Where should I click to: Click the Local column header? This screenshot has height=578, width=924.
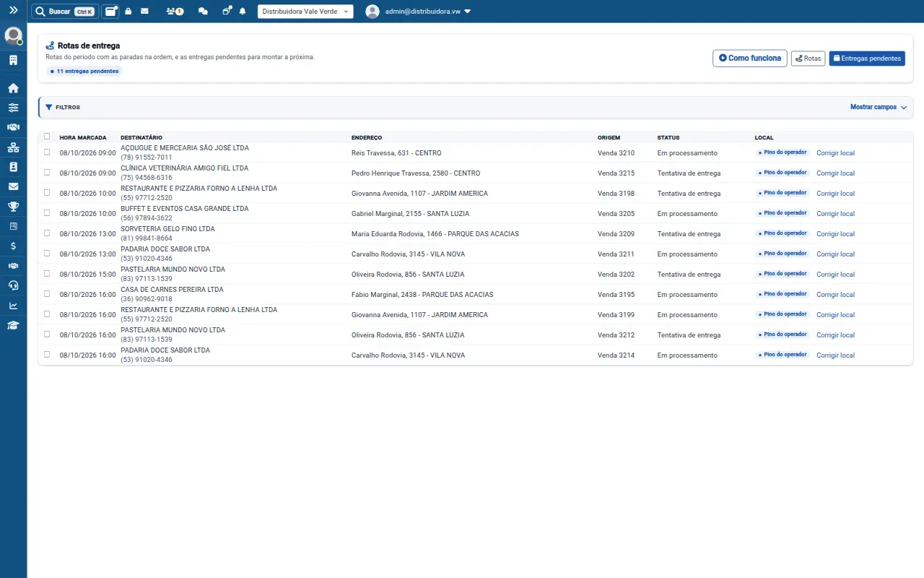tap(764, 137)
